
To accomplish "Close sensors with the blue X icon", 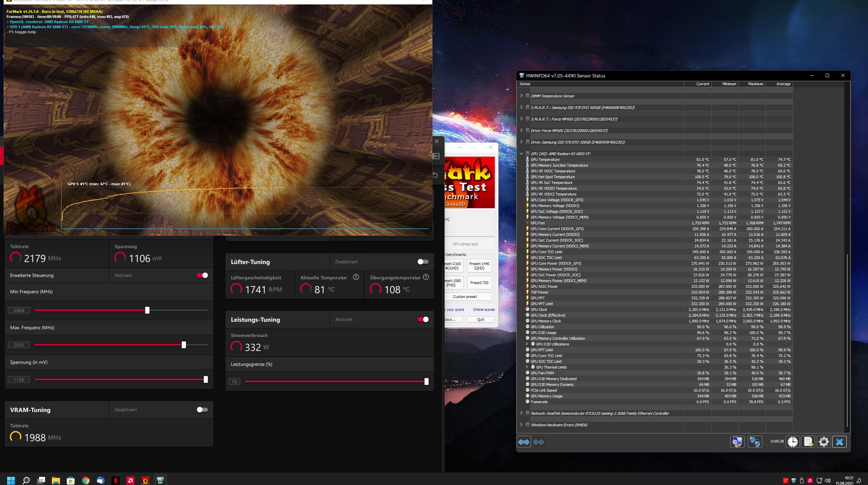I will (840, 442).
